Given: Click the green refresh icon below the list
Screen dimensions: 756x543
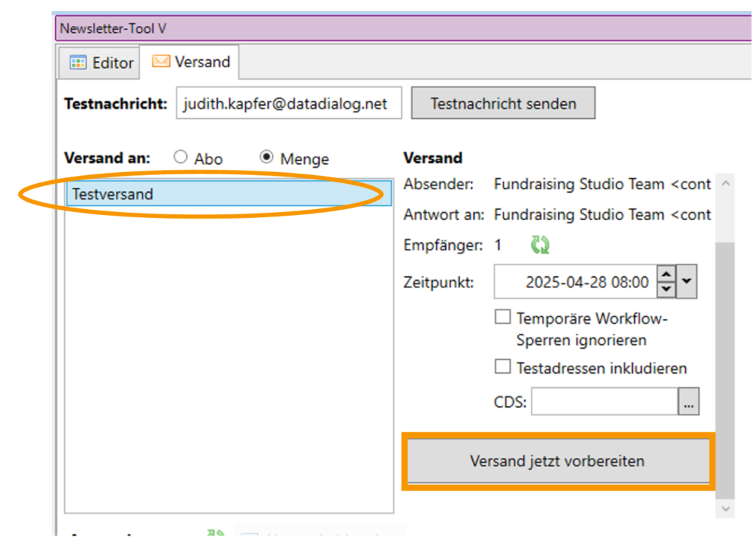Looking at the screenshot, I should pyautogui.click(x=214, y=533).
